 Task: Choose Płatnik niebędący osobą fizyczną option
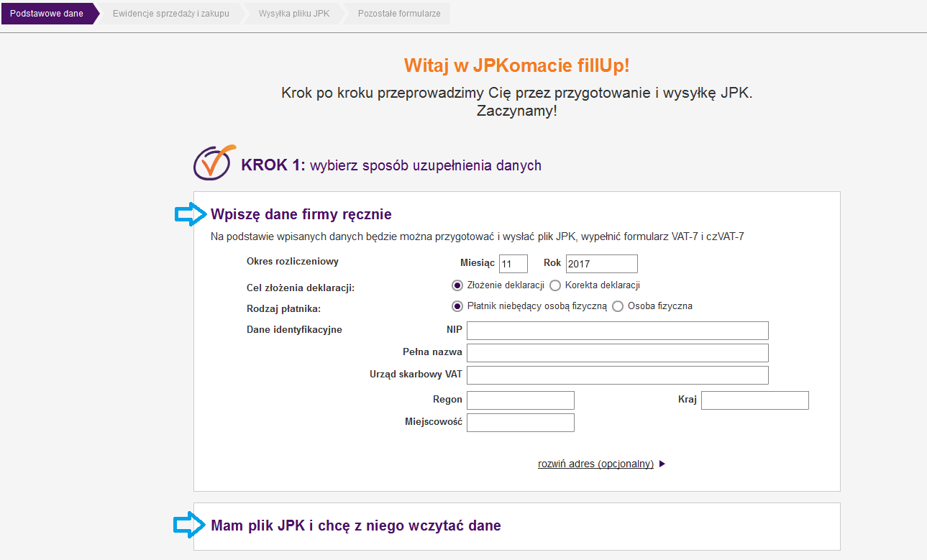click(x=457, y=306)
